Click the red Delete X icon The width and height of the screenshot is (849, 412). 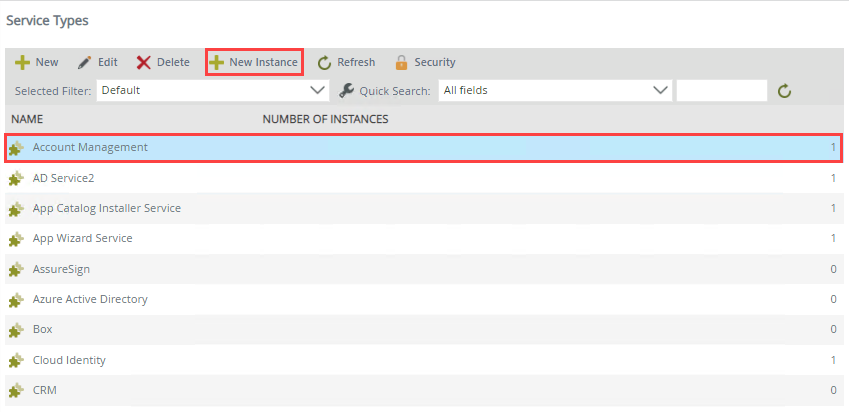143,63
